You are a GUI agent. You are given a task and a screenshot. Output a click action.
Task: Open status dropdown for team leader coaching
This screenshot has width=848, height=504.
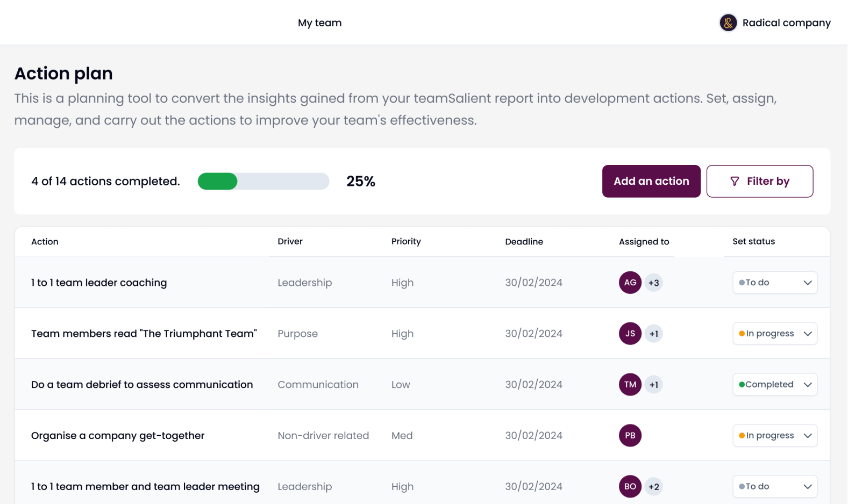(x=774, y=283)
